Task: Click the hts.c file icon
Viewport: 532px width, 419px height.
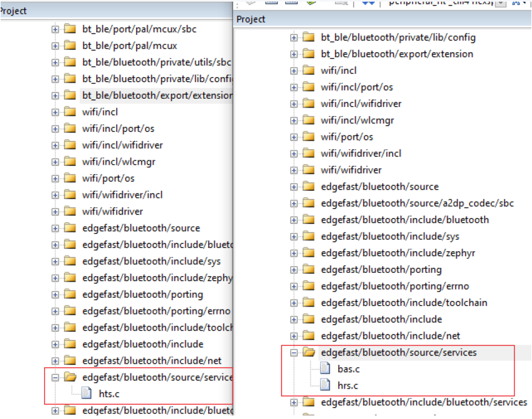Action: point(88,393)
